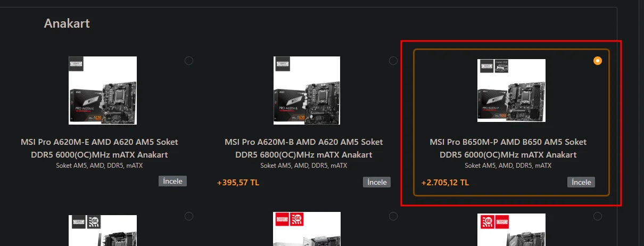Viewport: 644px width, 246px height.
Task: Select the MSI Pro A620M-E radio button
Action: (189, 61)
